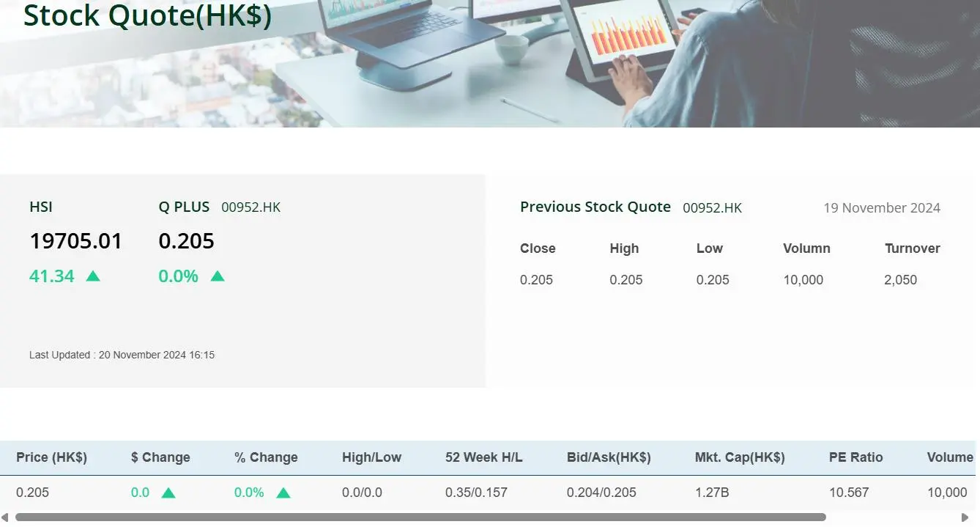Click the left arrow of the horizontal scrollbar
Screen dimensions: 980x527
coord(5,517)
